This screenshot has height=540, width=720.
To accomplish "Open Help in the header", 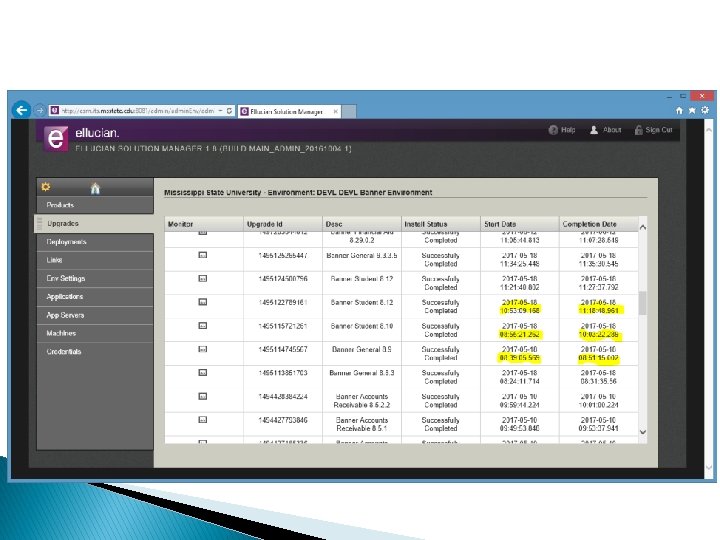I will coord(562,130).
